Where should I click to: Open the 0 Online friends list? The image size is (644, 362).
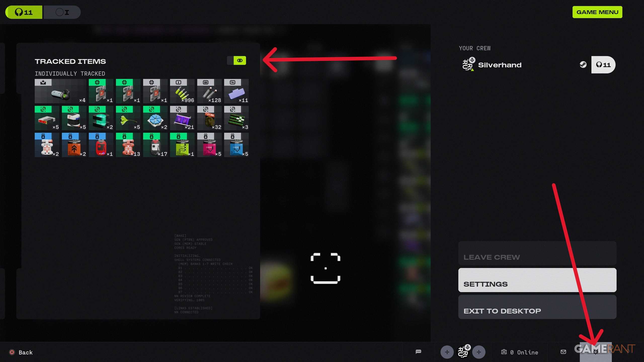coord(519,352)
